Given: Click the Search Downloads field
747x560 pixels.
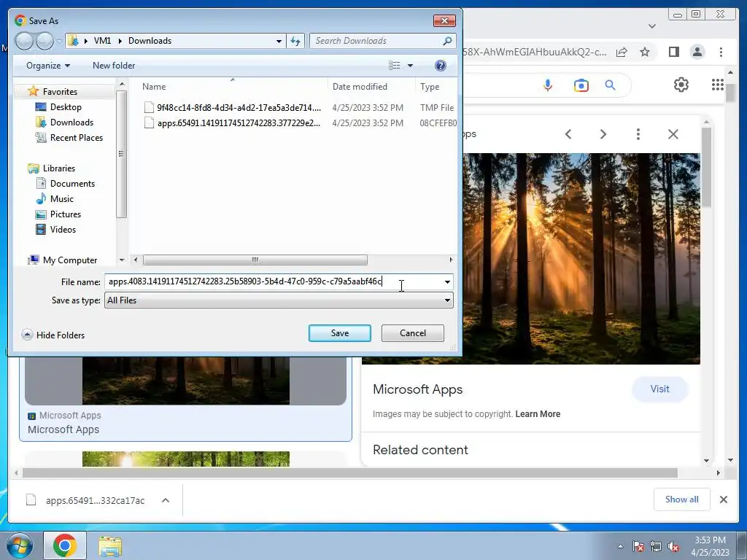Looking at the screenshot, I should point(377,41).
